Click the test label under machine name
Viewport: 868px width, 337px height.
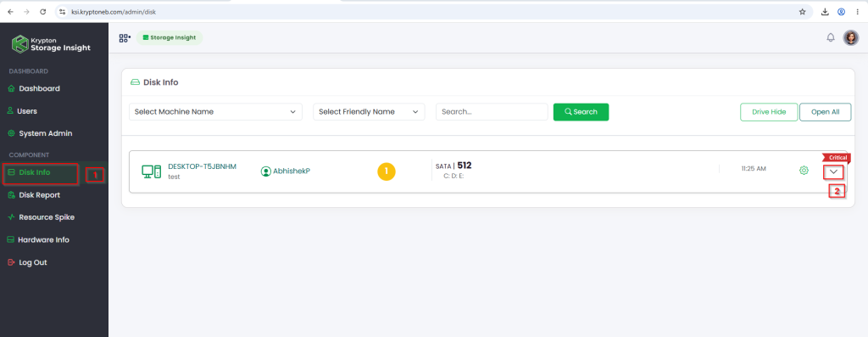174,177
